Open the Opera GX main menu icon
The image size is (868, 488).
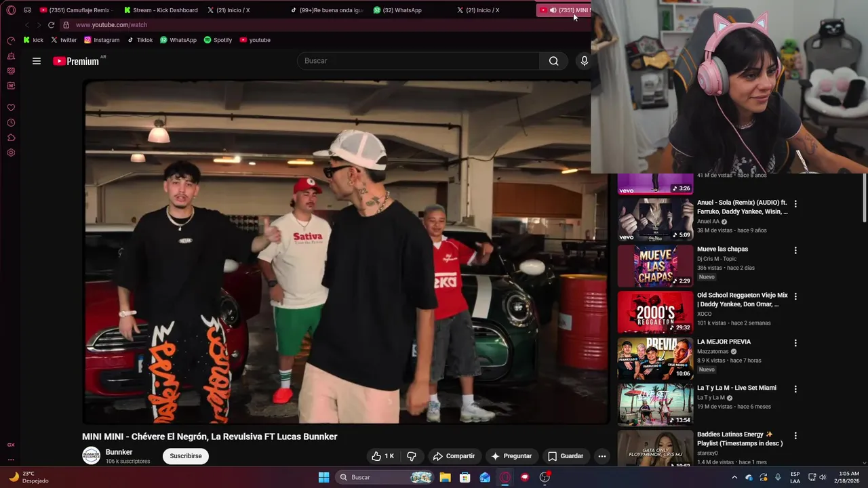(x=11, y=10)
